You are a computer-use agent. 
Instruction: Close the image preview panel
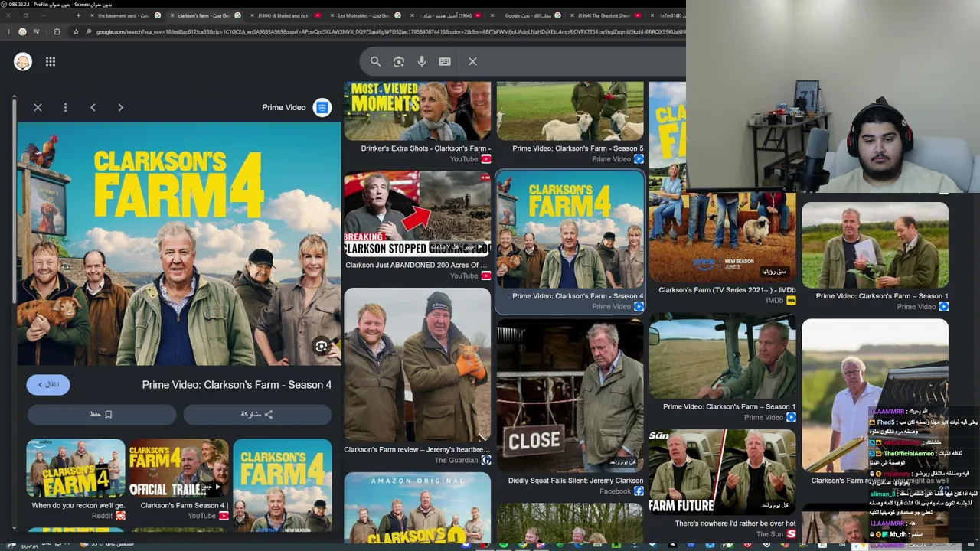(38, 107)
